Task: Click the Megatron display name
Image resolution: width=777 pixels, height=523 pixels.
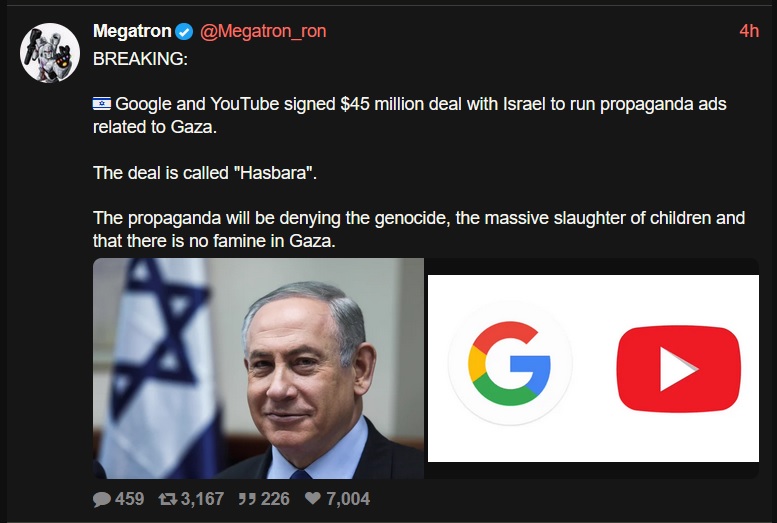Action: pos(132,31)
